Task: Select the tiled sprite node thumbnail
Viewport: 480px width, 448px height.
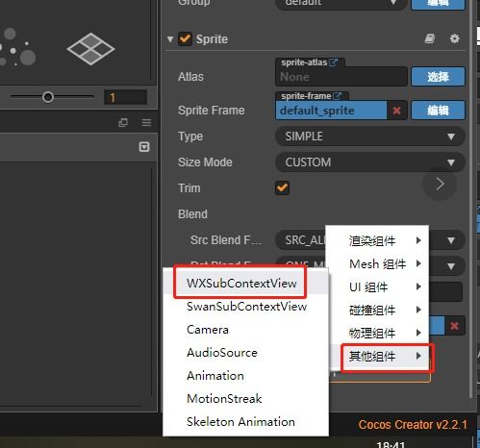Action: 90,49
